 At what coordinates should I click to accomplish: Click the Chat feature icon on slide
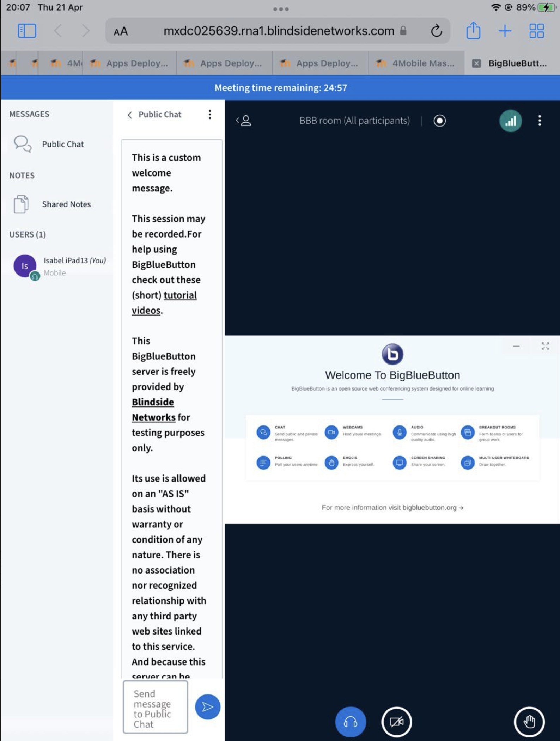(x=263, y=432)
